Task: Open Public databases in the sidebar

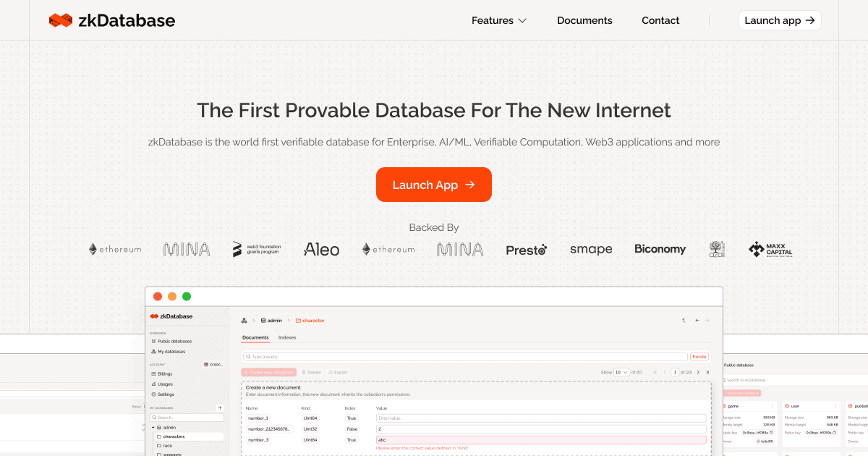Action: [x=174, y=342]
